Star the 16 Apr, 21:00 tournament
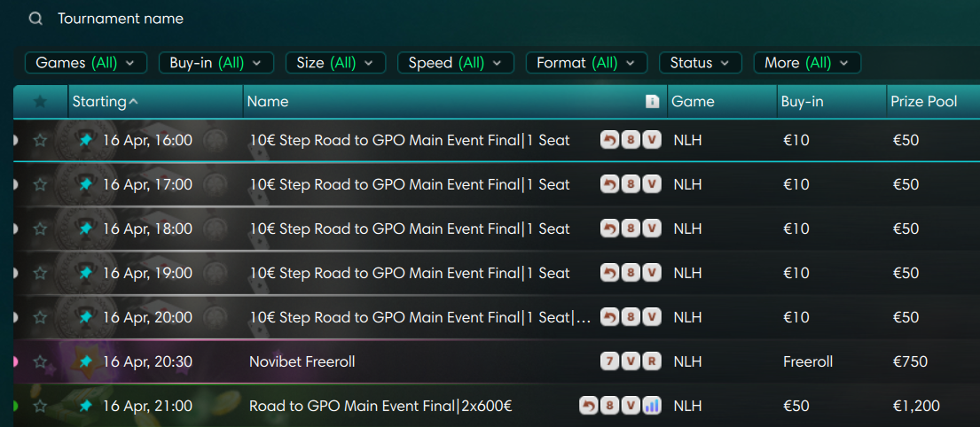The height and width of the screenshot is (427, 980). click(x=40, y=406)
